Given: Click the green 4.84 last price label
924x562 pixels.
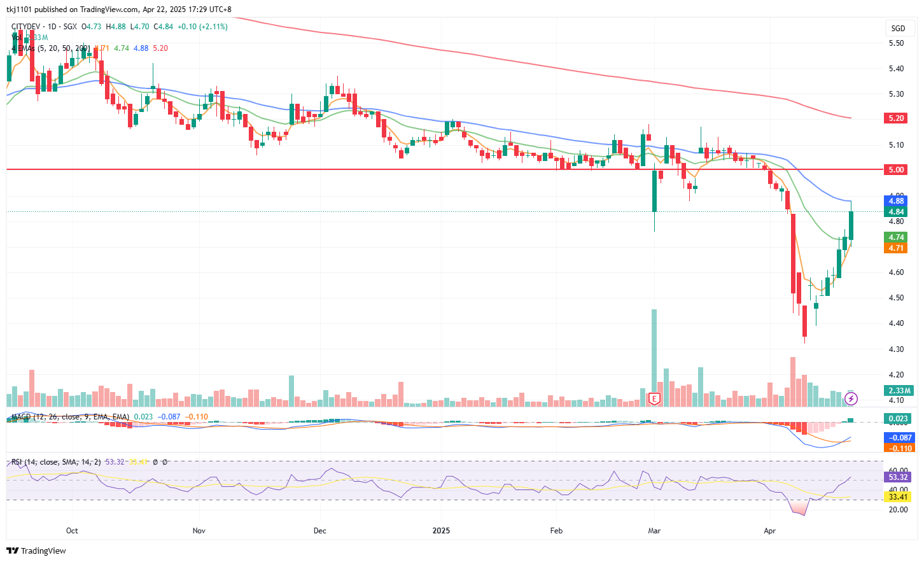Looking at the screenshot, I should click(x=896, y=212).
